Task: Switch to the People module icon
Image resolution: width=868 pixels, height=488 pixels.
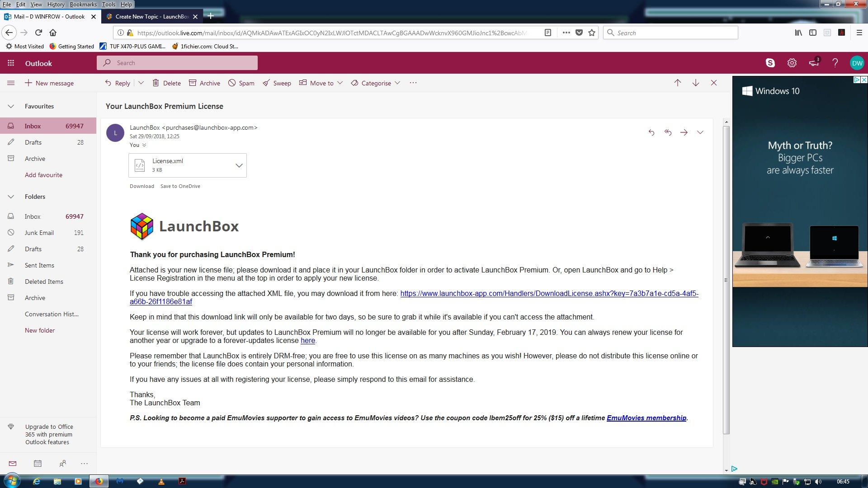Action: tap(62, 464)
